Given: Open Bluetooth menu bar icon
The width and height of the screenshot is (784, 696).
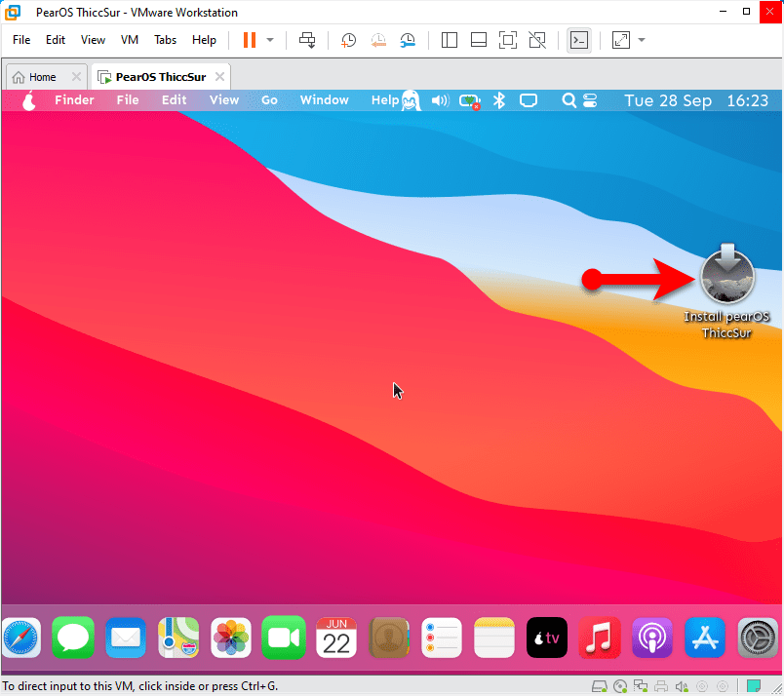Looking at the screenshot, I should [499, 100].
